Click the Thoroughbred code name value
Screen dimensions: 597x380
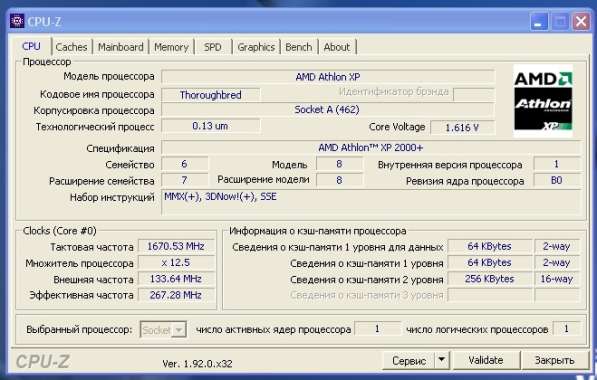click(211, 95)
